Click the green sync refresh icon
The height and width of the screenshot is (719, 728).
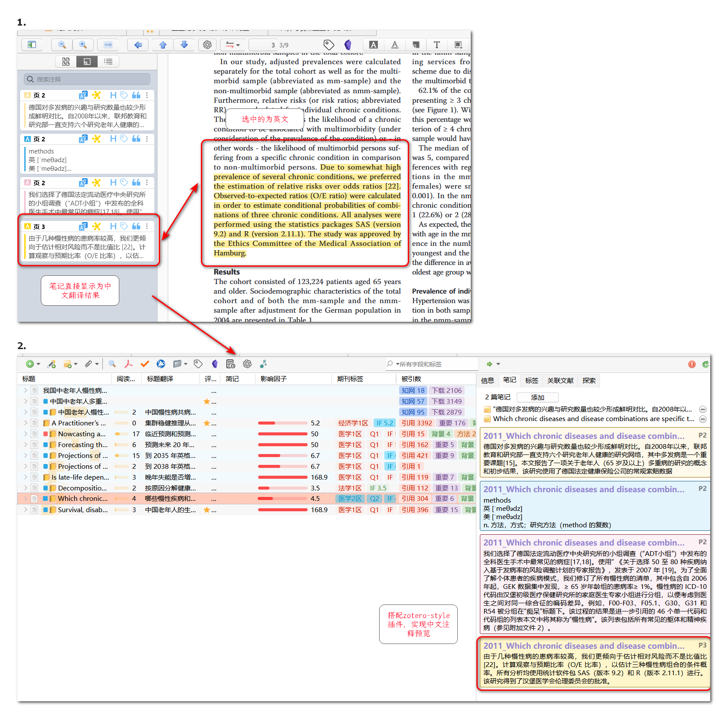(705, 364)
